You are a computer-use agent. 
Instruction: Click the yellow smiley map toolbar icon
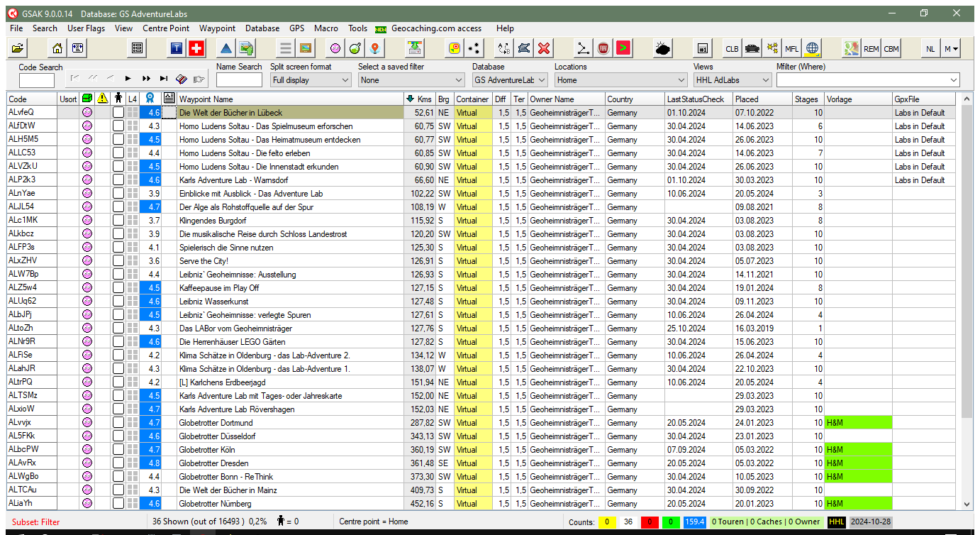(455, 48)
